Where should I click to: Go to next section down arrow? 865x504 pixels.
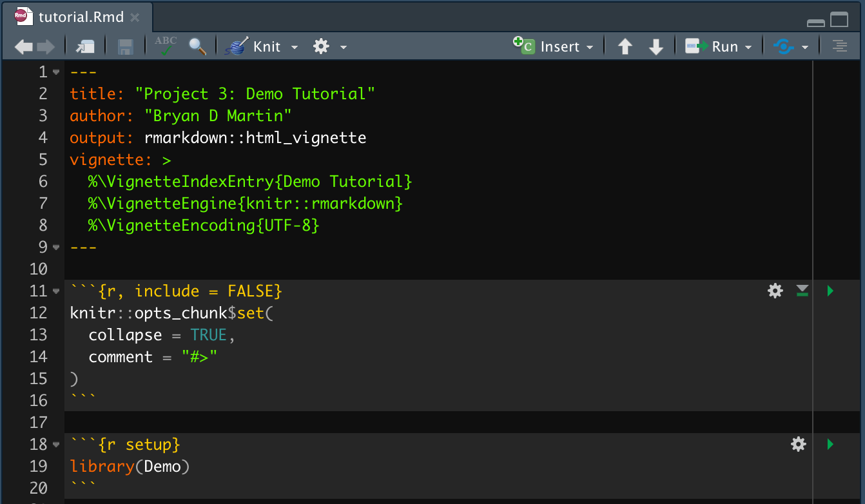(656, 46)
